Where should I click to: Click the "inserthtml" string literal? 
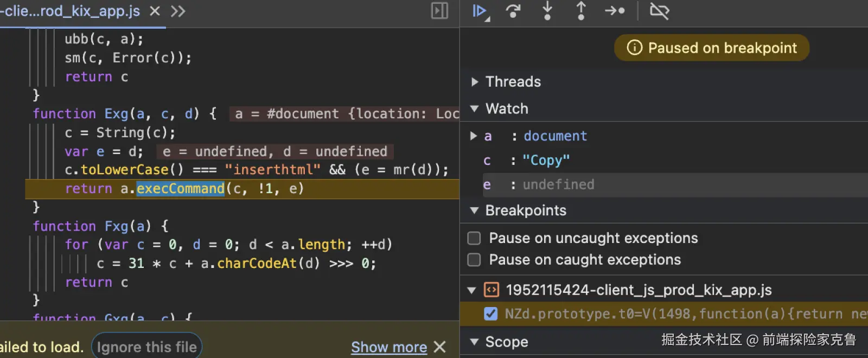(x=272, y=170)
